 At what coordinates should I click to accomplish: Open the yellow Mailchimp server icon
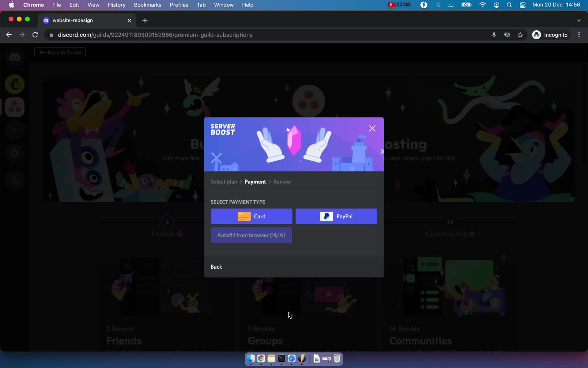pyautogui.click(x=14, y=84)
